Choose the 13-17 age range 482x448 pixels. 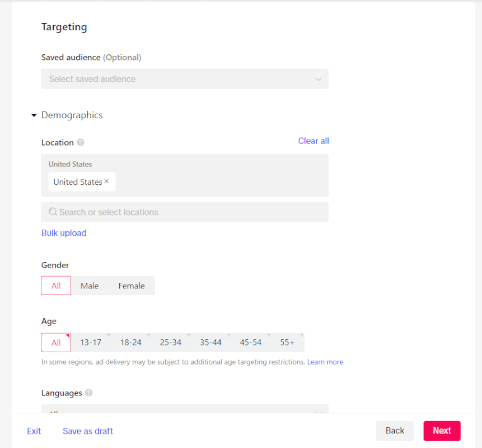coord(91,343)
